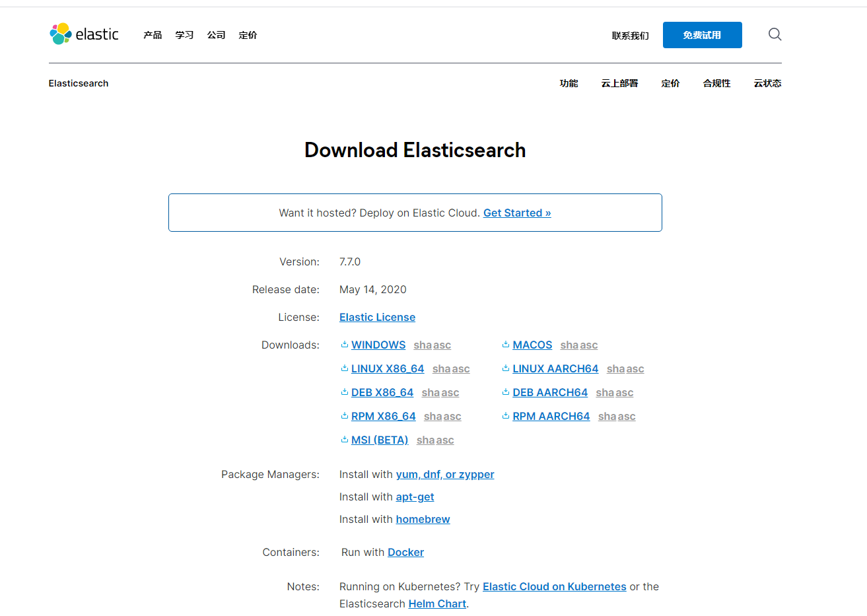Open 定价 in the Elasticsearch sub-navigation

[x=670, y=83]
